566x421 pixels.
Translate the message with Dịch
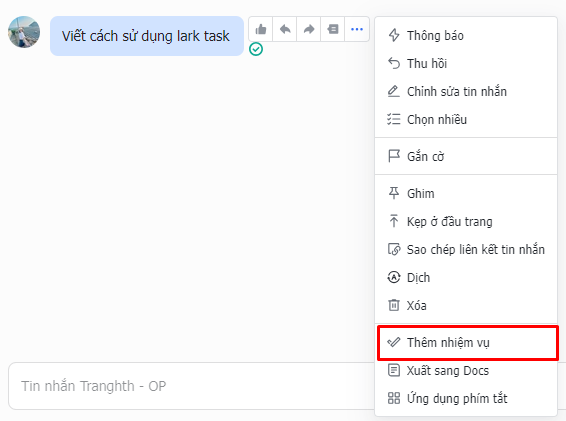(x=466, y=277)
